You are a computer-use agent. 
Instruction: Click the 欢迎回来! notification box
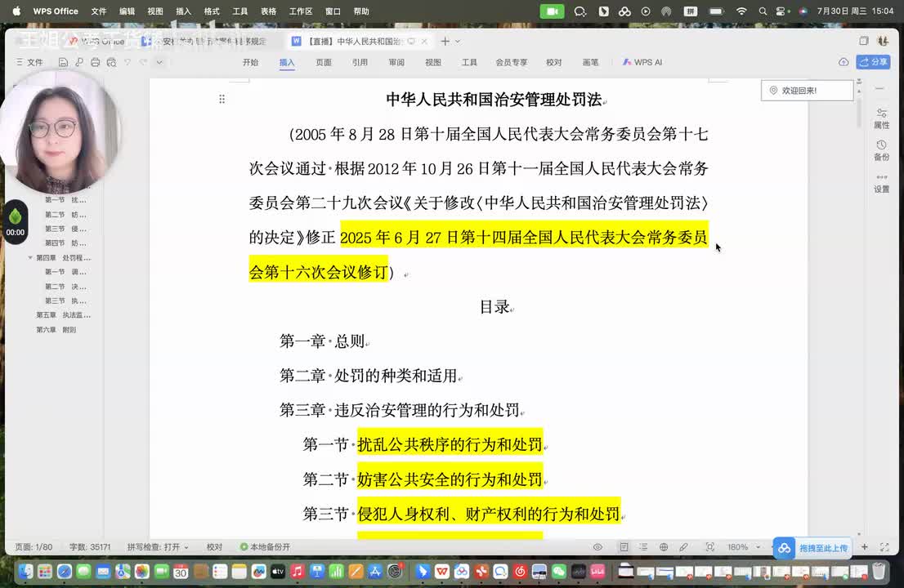[x=808, y=91]
